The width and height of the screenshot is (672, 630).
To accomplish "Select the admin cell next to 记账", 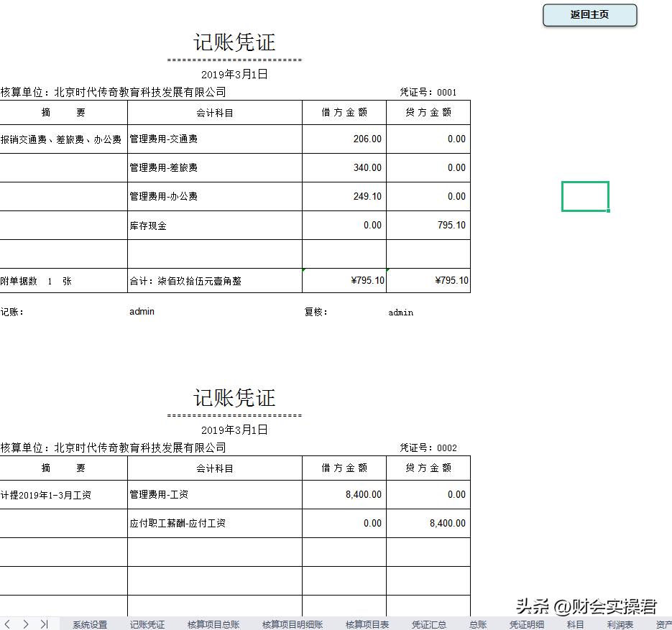I will coord(141,311).
